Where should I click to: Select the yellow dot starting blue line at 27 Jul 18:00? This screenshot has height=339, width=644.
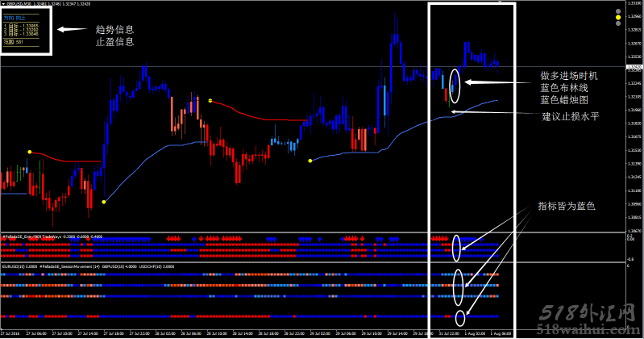coord(104,202)
